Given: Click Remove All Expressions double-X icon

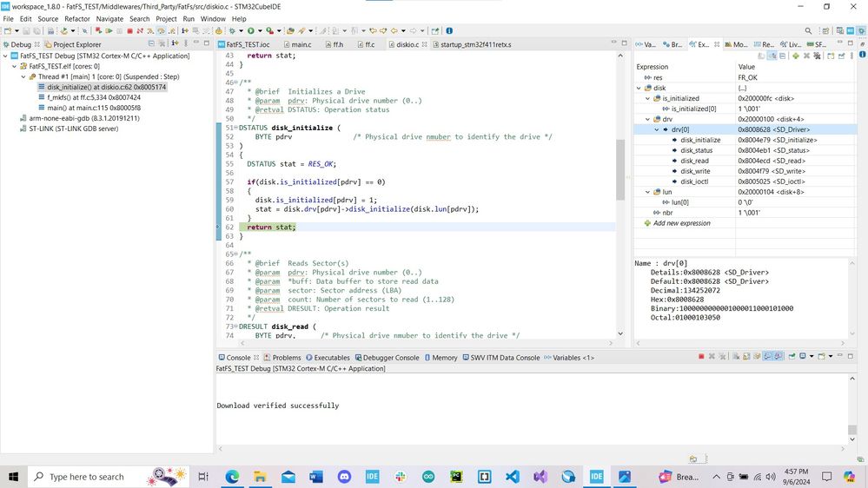Looking at the screenshot, I should pyautogui.click(x=817, y=56).
